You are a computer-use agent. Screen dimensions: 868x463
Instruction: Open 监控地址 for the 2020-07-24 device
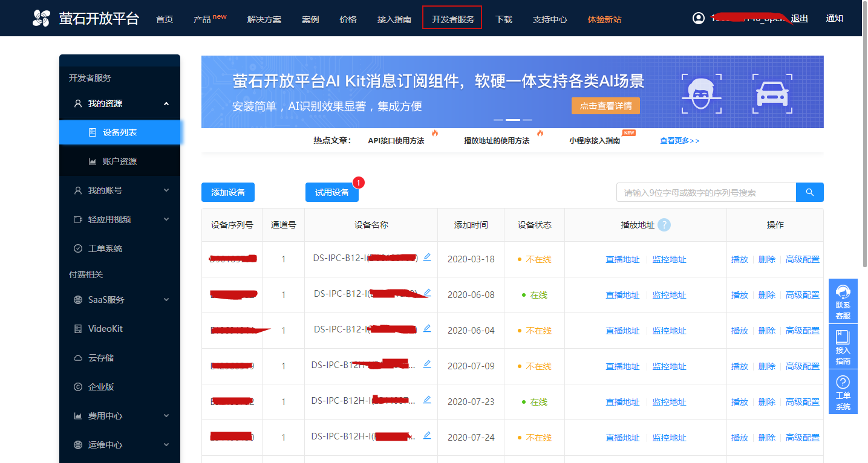click(669, 438)
